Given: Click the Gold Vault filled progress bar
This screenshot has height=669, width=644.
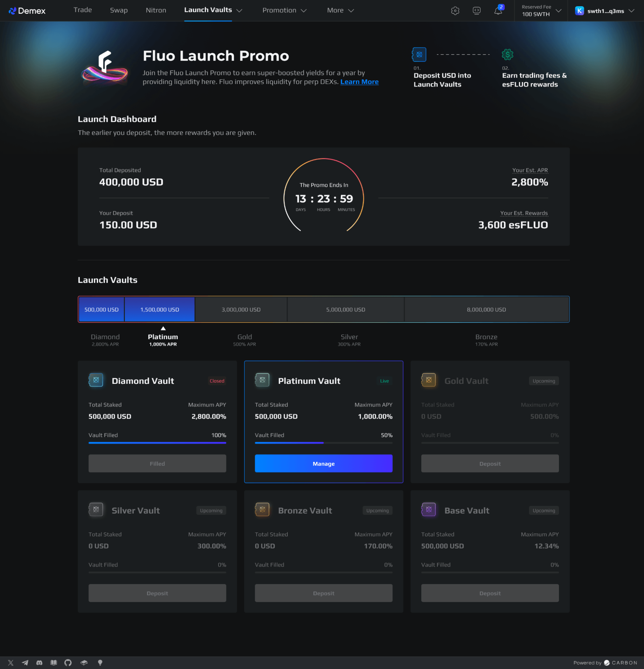Looking at the screenshot, I should [x=490, y=443].
